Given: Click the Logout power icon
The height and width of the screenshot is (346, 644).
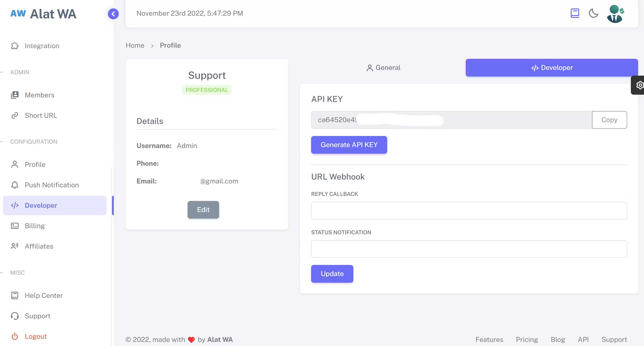Looking at the screenshot, I should click(x=15, y=336).
